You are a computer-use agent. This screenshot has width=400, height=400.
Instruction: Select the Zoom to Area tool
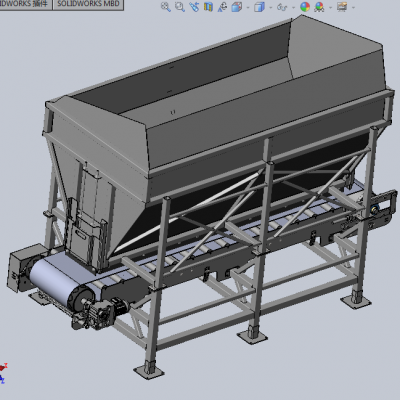180,7
